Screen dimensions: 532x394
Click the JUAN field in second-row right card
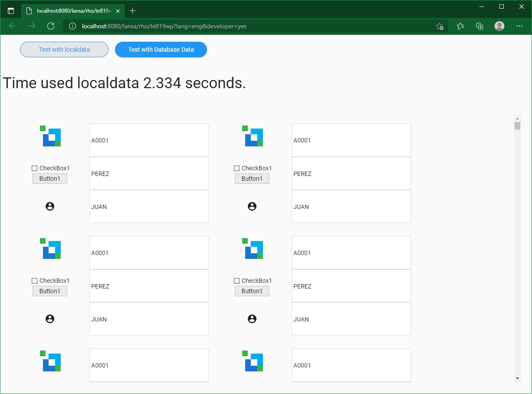[351, 319]
